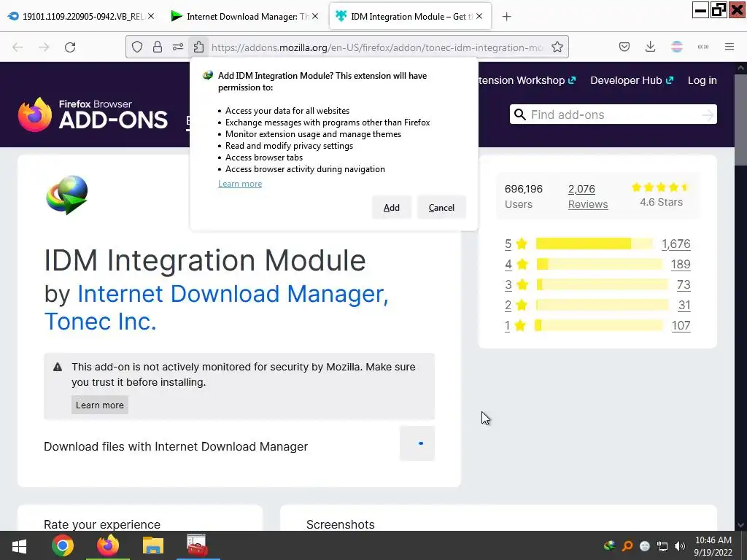
Task: Close the 19101.1109.220905-0942.VB_REL tab
Action: pos(151,16)
